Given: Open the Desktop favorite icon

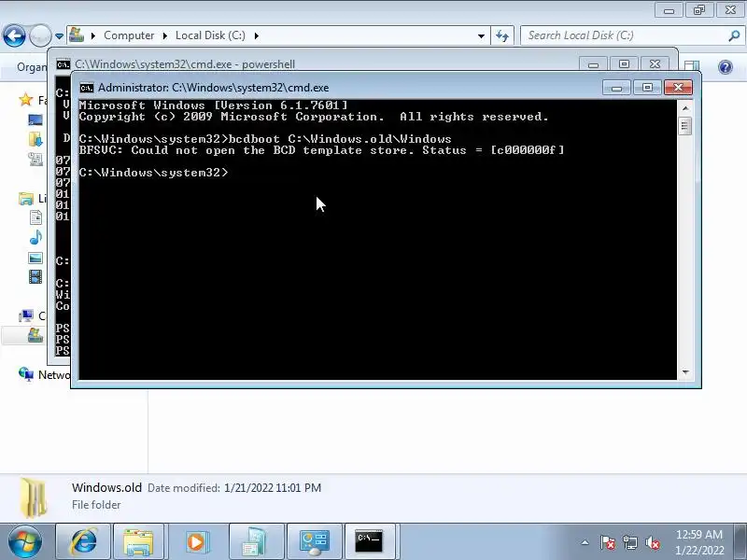Looking at the screenshot, I should click(35, 120).
